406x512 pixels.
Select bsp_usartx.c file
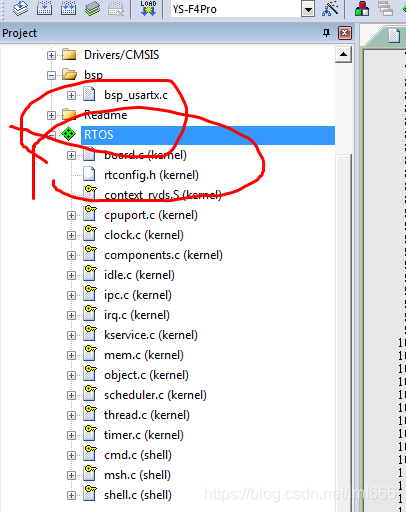[x=136, y=95]
